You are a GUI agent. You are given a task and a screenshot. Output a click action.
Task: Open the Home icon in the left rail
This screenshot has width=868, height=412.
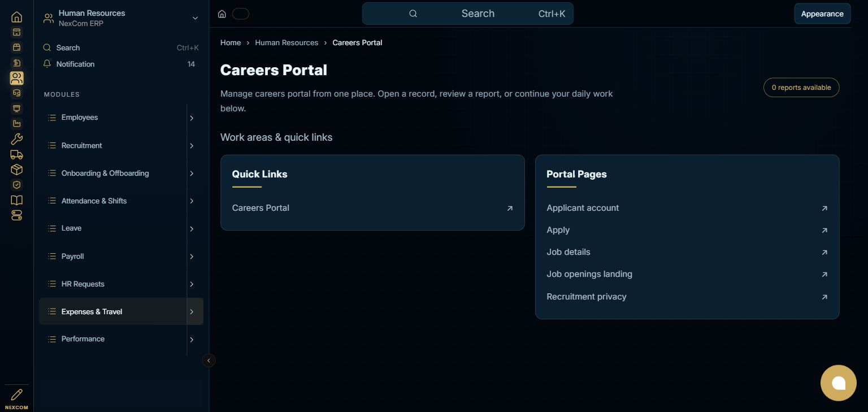point(17,17)
